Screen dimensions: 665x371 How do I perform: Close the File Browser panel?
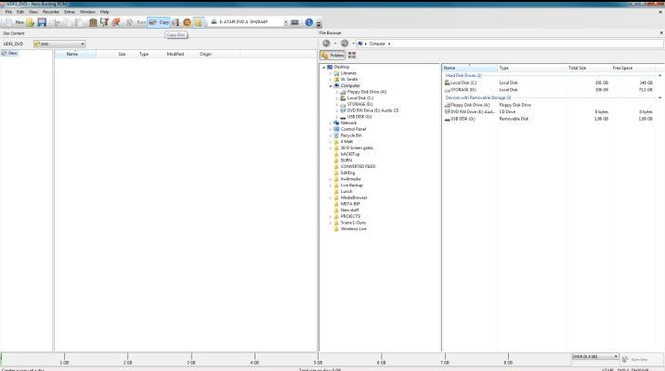tap(661, 33)
